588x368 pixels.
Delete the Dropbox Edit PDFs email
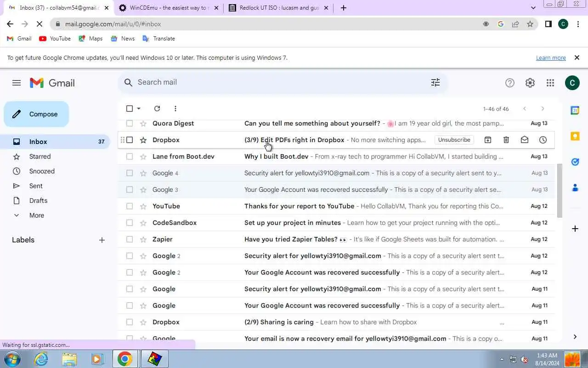click(506, 140)
